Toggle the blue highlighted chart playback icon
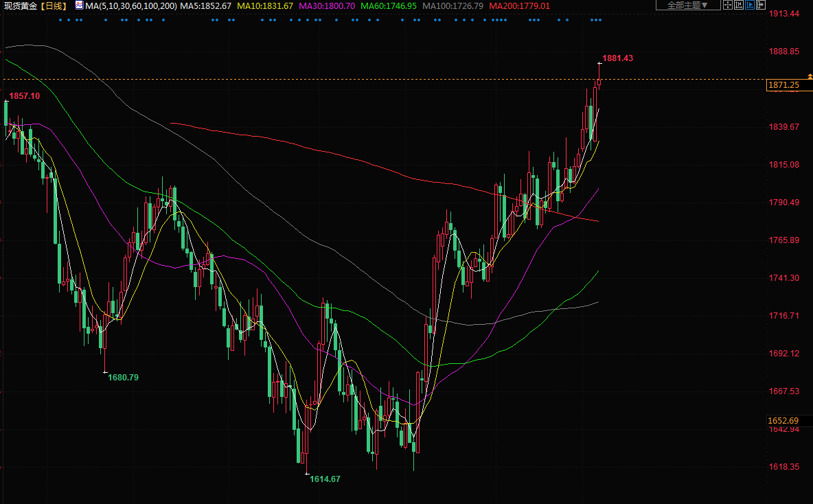Viewport: 813px width, 504px height. pos(750,5)
